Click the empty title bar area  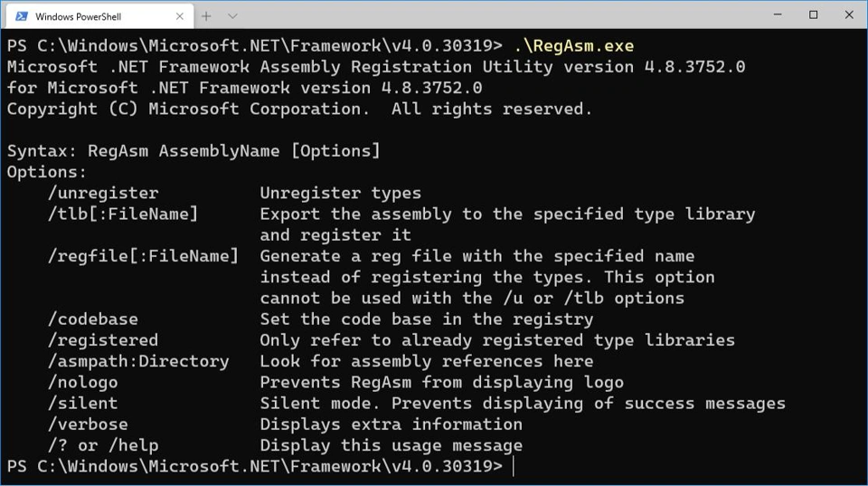click(497, 14)
